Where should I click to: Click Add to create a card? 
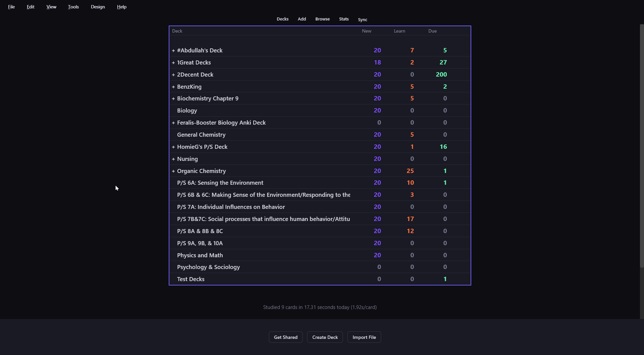[302, 19]
